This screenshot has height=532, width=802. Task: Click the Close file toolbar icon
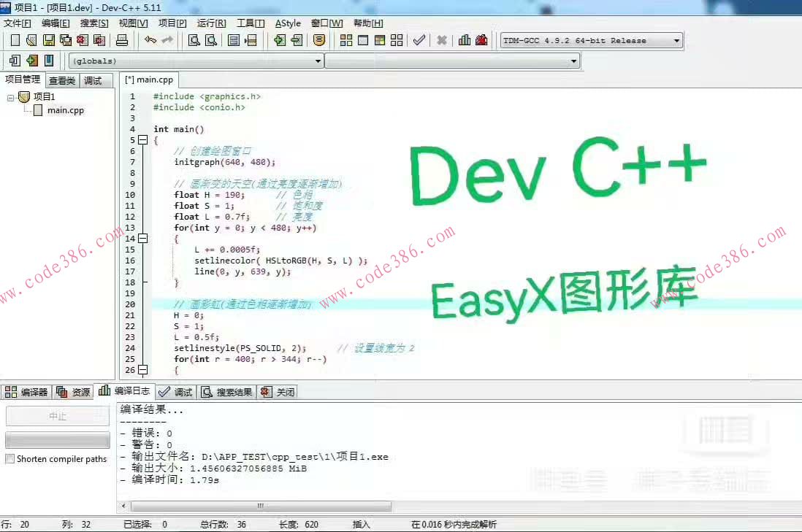(x=83, y=40)
